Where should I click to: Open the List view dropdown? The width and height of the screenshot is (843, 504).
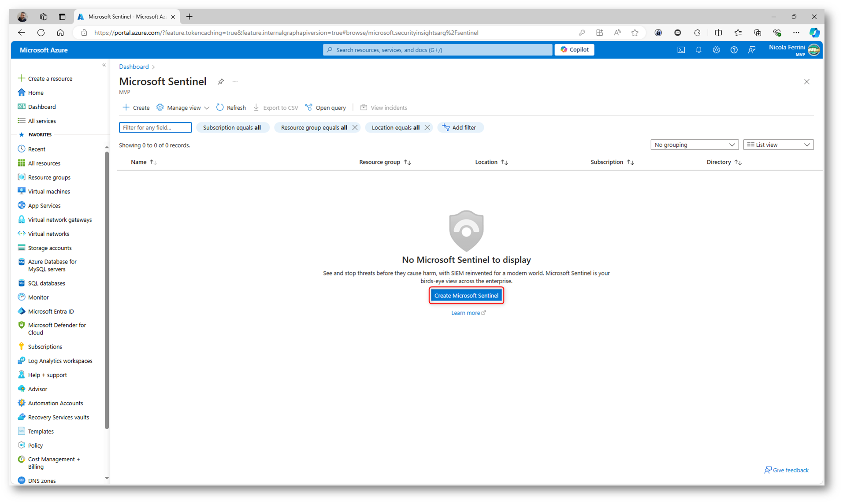coord(778,145)
